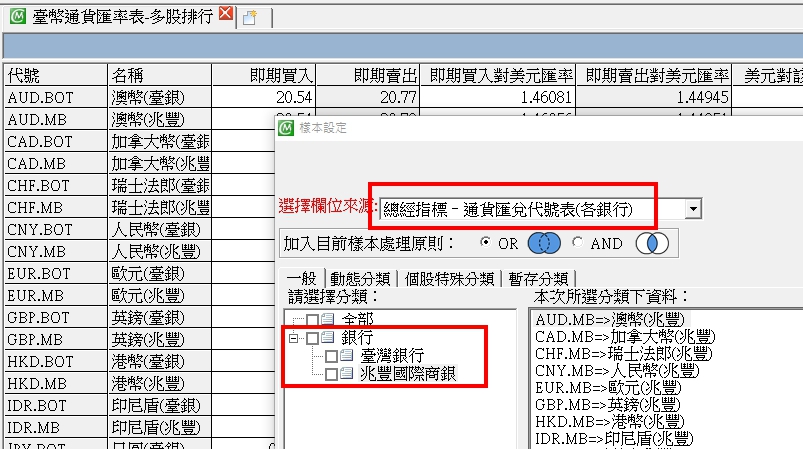Click the AUD.MB code cell

point(55,119)
